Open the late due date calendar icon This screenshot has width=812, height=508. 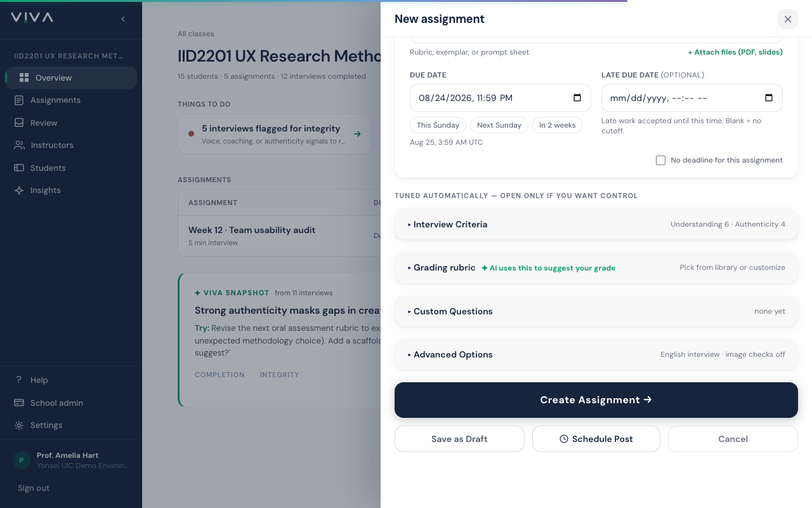coord(769,98)
